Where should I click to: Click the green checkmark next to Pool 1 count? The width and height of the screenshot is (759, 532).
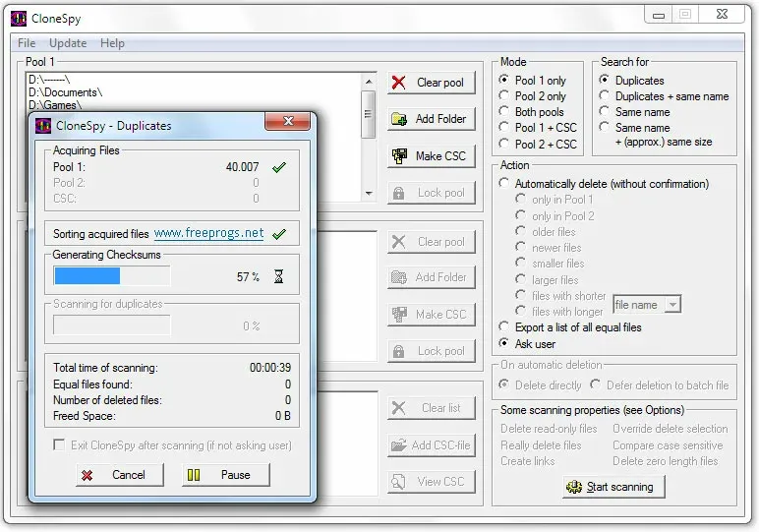279,167
